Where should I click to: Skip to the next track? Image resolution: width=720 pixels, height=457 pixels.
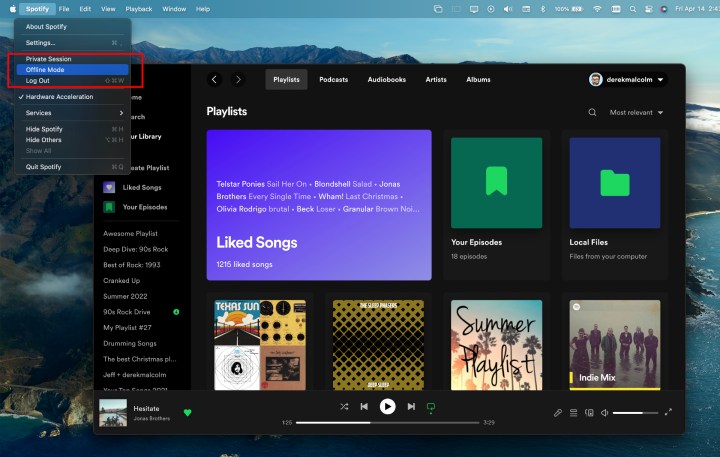pos(411,407)
